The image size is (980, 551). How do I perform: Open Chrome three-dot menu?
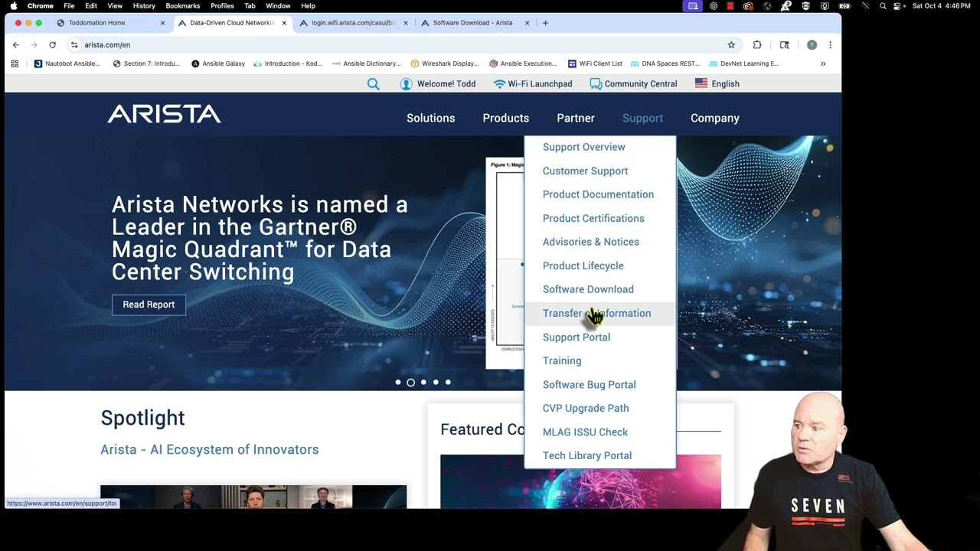[830, 45]
